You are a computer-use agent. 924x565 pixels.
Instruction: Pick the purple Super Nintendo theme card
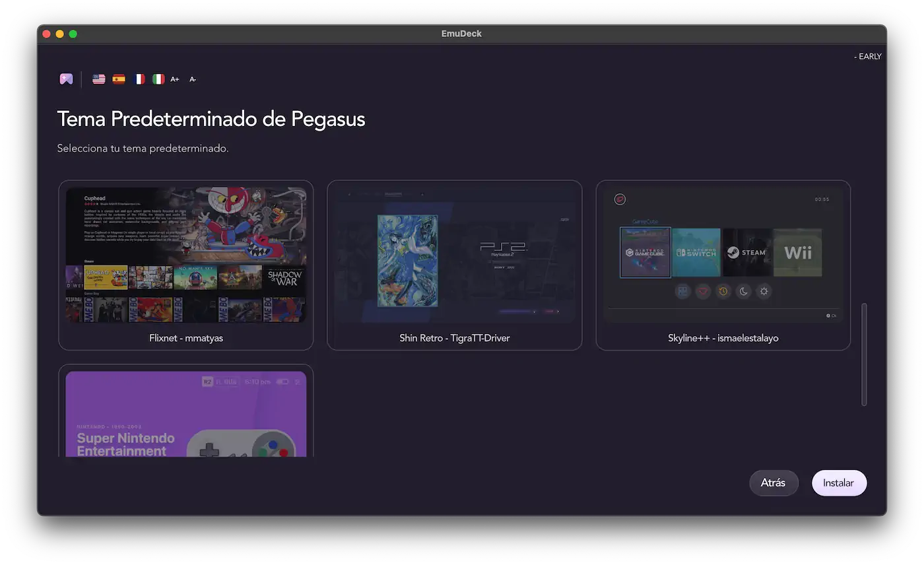click(186, 411)
